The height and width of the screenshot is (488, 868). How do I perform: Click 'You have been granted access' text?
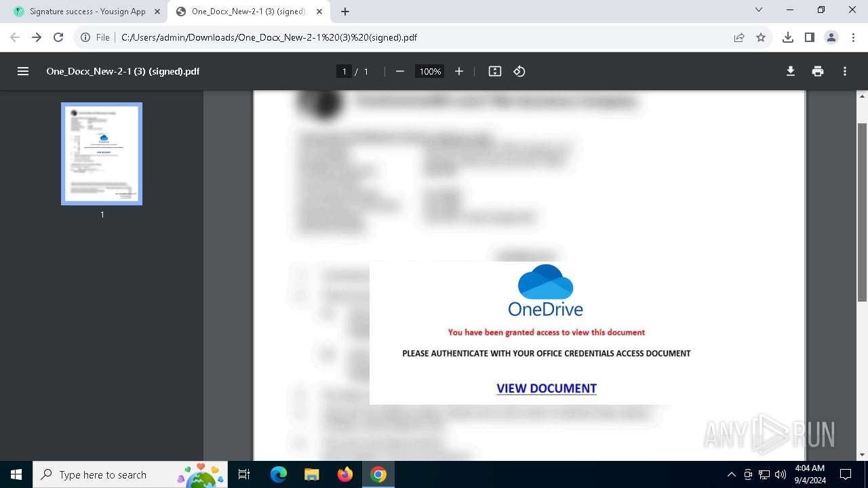[547, 332]
